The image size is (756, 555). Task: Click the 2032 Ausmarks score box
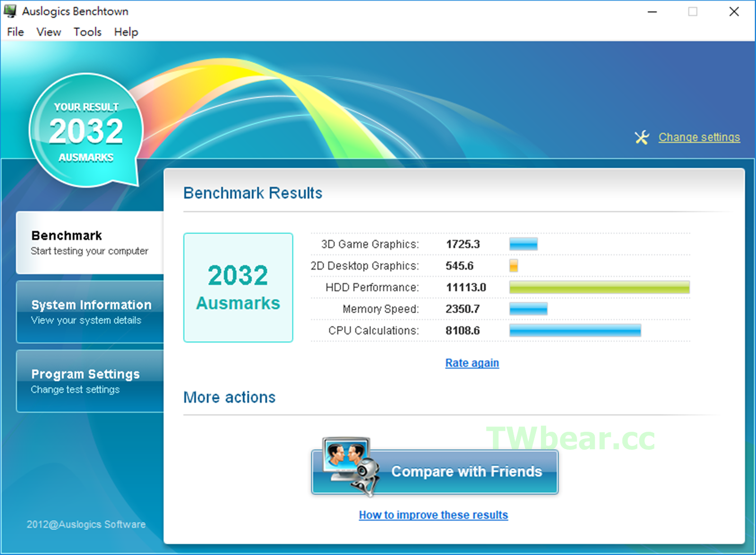(238, 287)
